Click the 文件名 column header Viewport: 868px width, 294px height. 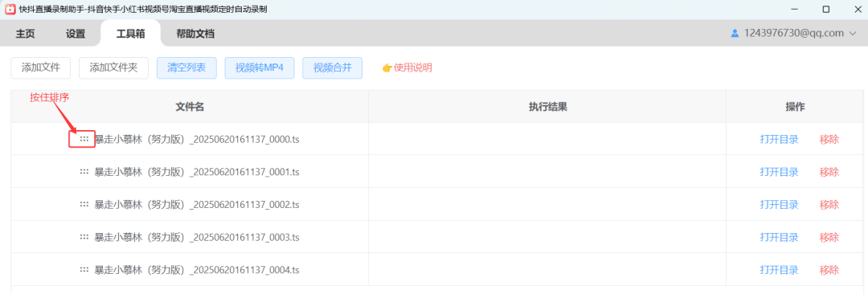(190, 107)
